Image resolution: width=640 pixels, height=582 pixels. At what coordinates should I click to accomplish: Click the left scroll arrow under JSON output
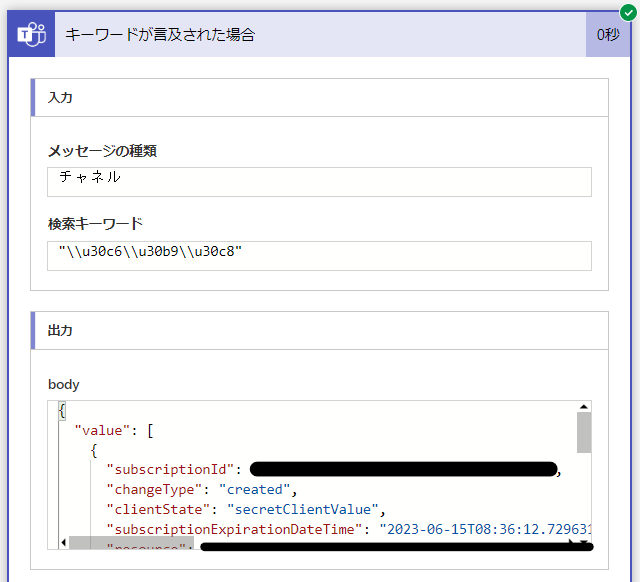click(62, 543)
